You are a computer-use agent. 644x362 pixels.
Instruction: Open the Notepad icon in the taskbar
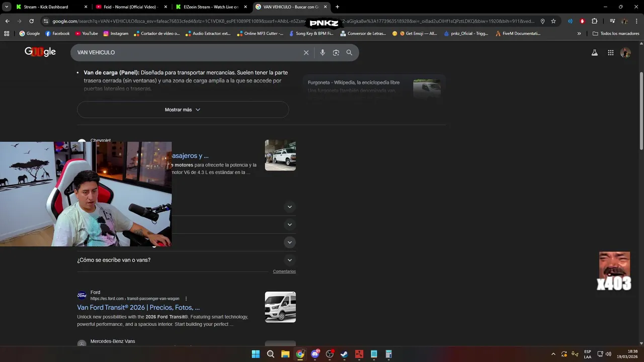click(x=374, y=354)
